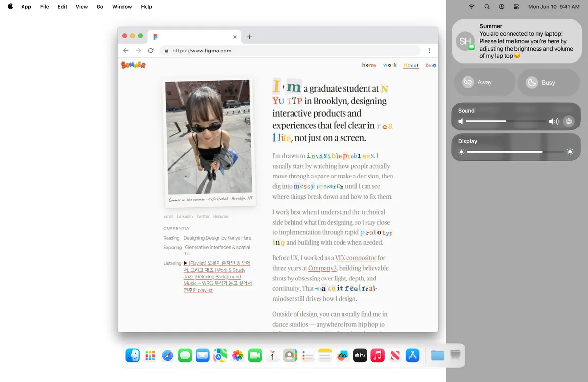Go to the home page link
588x382 pixels.
(369, 65)
